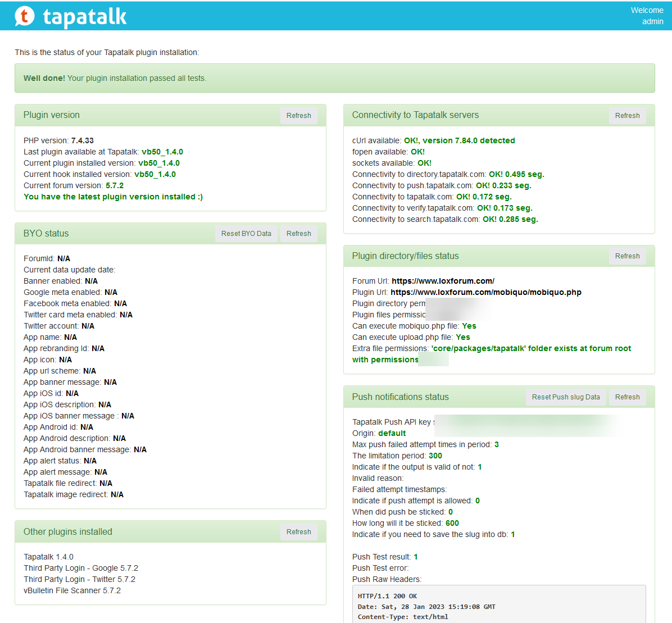Click search.tapatalk.com connectivity result

(x=510, y=219)
